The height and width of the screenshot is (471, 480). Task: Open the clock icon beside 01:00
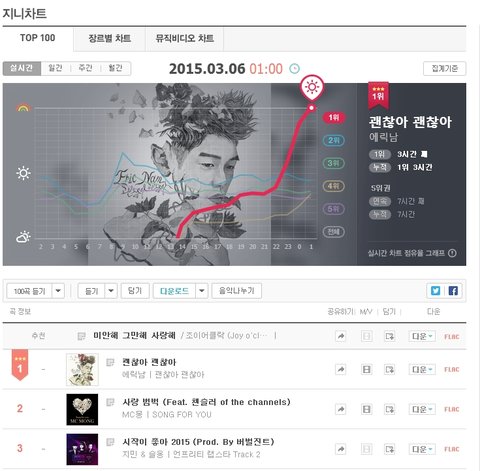[294, 69]
